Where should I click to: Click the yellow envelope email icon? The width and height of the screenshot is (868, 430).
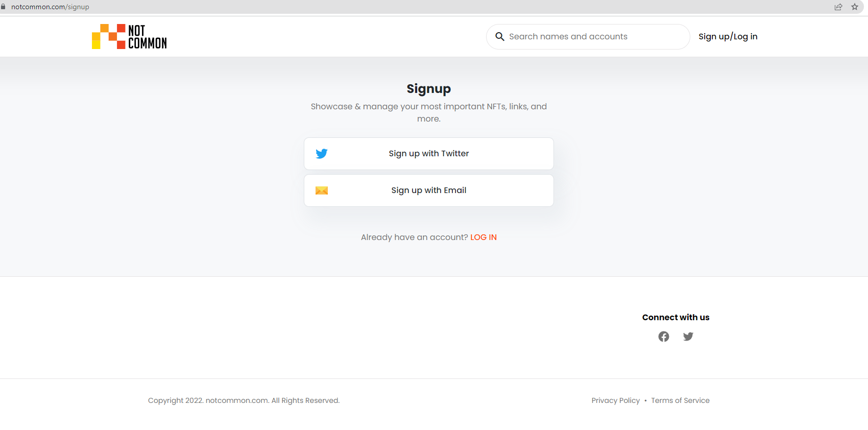[x=322, y=190]
